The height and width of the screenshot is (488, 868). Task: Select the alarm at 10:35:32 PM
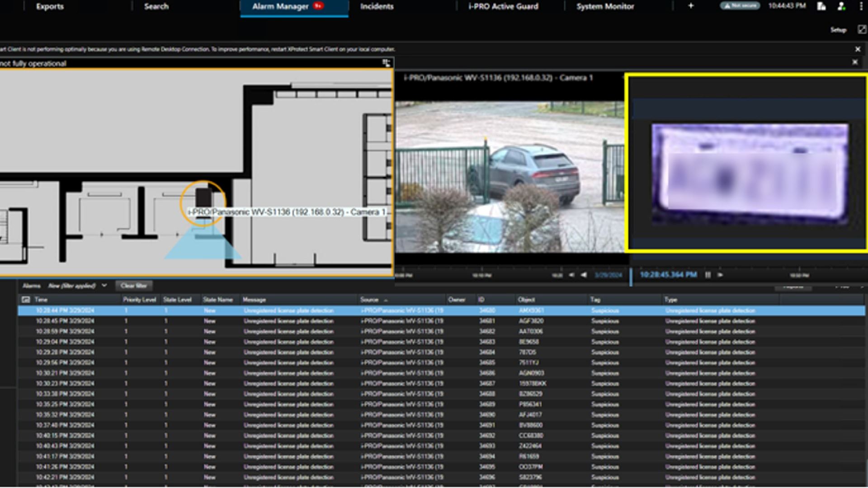tap(442, 415)
